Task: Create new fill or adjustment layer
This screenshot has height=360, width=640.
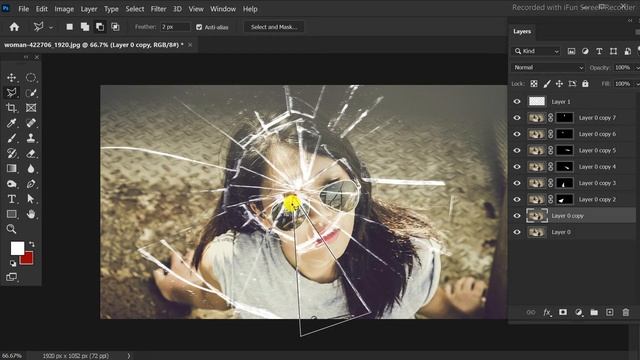Action: coord(578,313)
